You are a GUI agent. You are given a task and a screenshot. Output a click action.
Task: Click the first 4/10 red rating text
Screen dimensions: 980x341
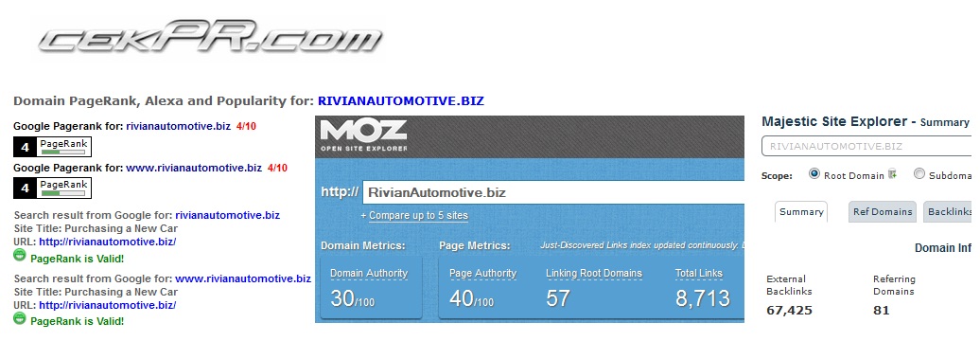point(246,126)
